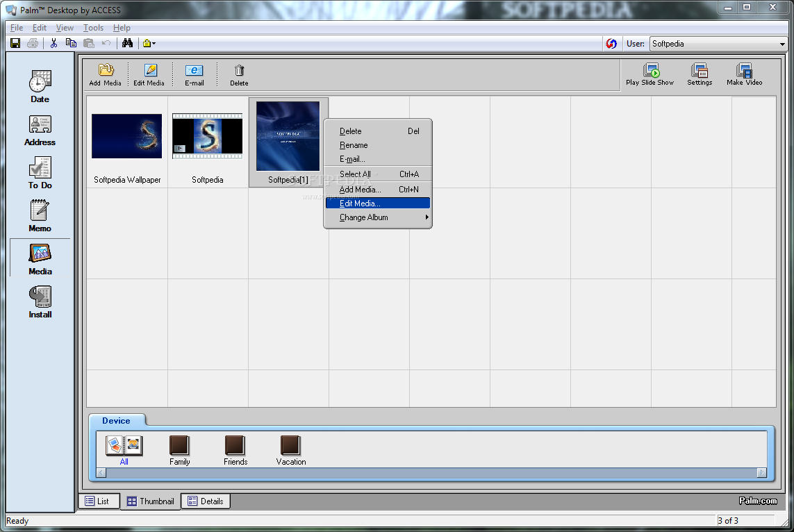The width and height of the screenshot is (794, 532).
Task: Open the Install view in sidebar
Action: pyautogui.click(x=40, y=302)
